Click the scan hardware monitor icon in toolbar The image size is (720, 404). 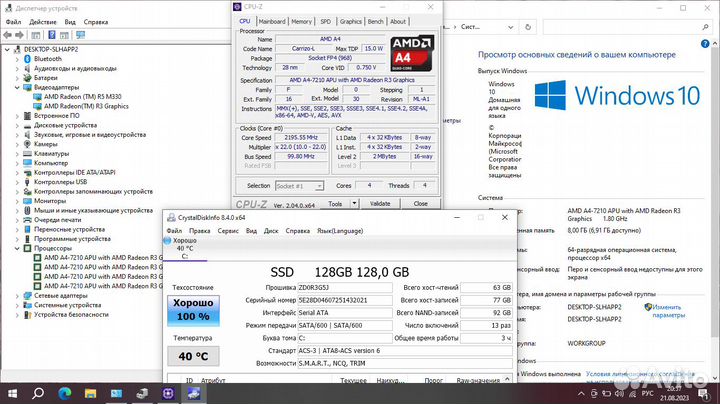(81, 35)
